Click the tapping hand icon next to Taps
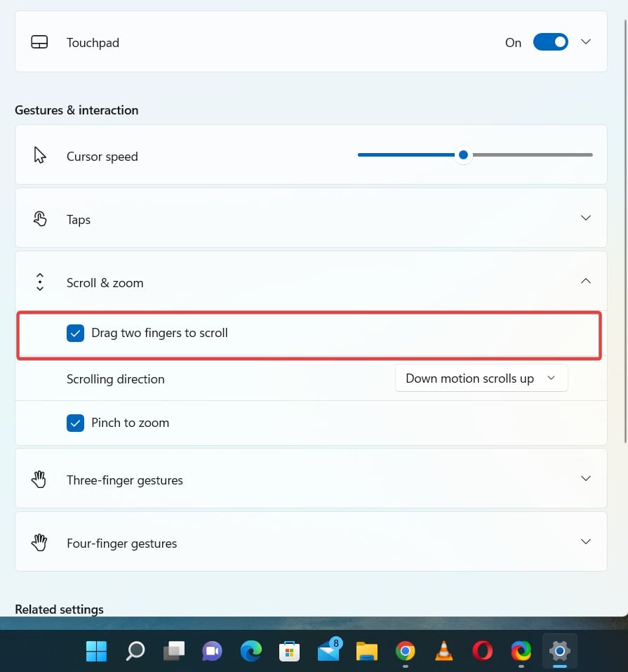The height and width of the screenshot is (672, 628). [39, 218]
